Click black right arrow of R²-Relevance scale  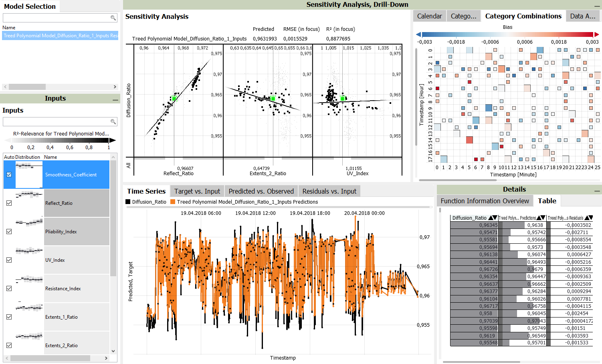[113, 140]
